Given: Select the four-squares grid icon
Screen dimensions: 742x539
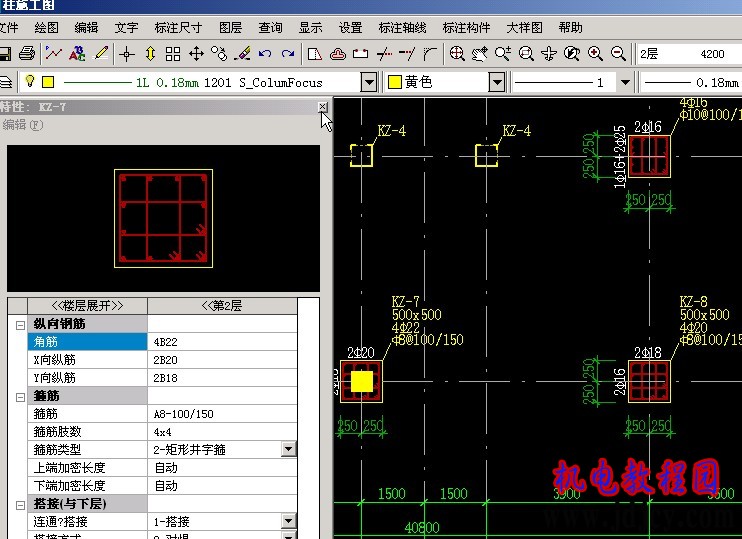Looking at the screenshot, I should 173,53.
